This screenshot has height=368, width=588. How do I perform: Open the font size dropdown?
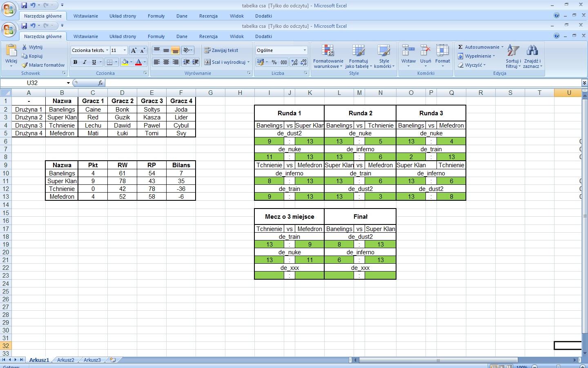pyautogui.click(x=125, y=50)
